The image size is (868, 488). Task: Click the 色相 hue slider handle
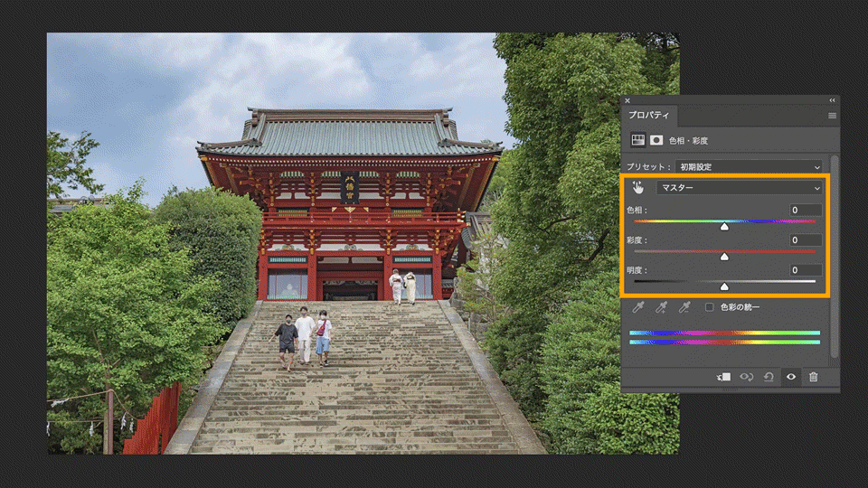click(x=724, y=227)
